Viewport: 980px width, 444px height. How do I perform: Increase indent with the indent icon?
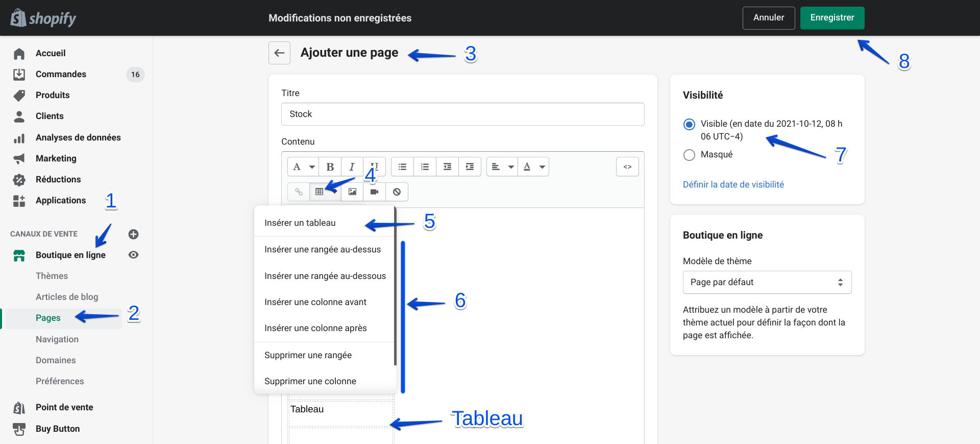470,167
